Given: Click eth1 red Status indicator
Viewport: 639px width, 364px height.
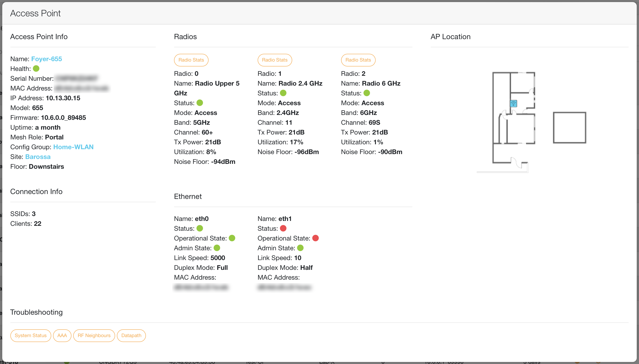Looking at the screenshot, I should click(x=283, y=228).
